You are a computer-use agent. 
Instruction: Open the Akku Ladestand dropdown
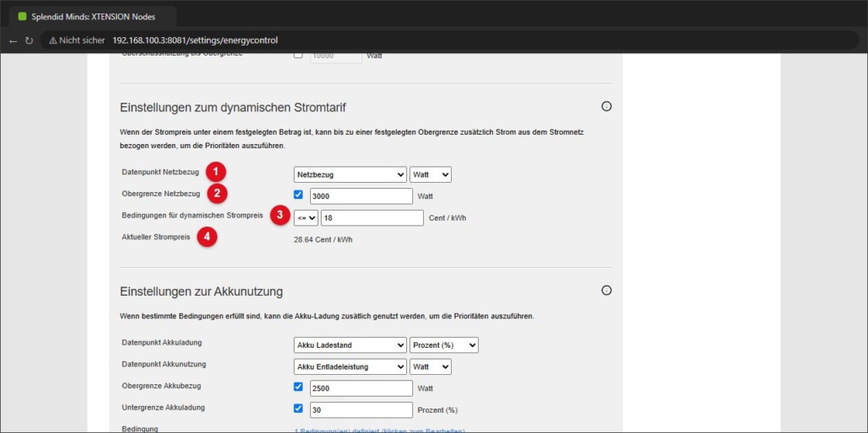(351, 345)
